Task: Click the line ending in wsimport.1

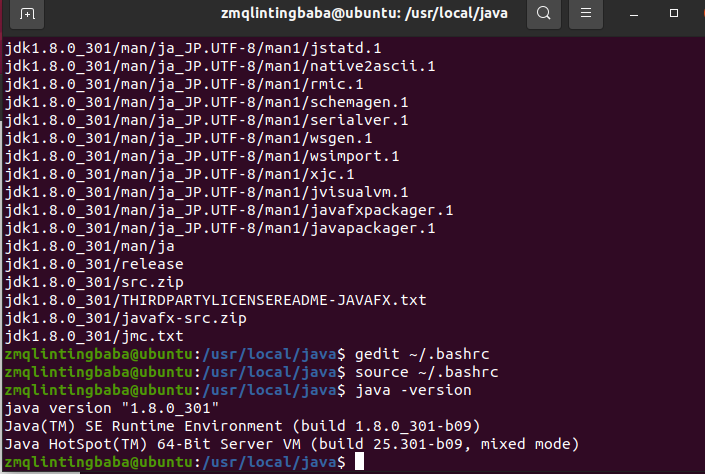Action: coord(202,157)
